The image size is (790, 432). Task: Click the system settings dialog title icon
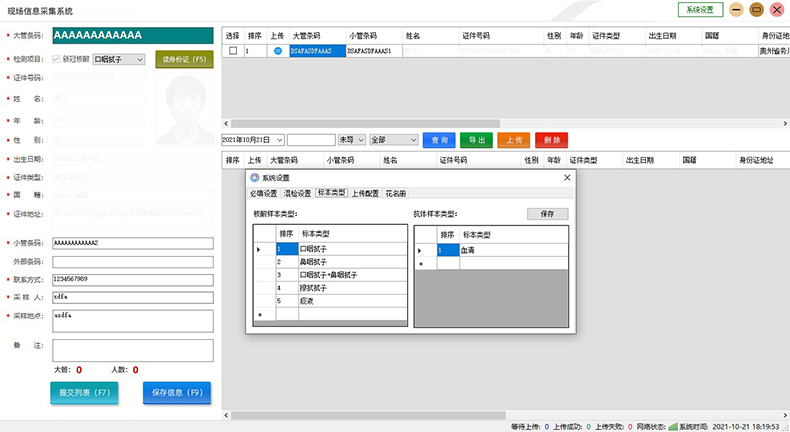tap(254, 177)
